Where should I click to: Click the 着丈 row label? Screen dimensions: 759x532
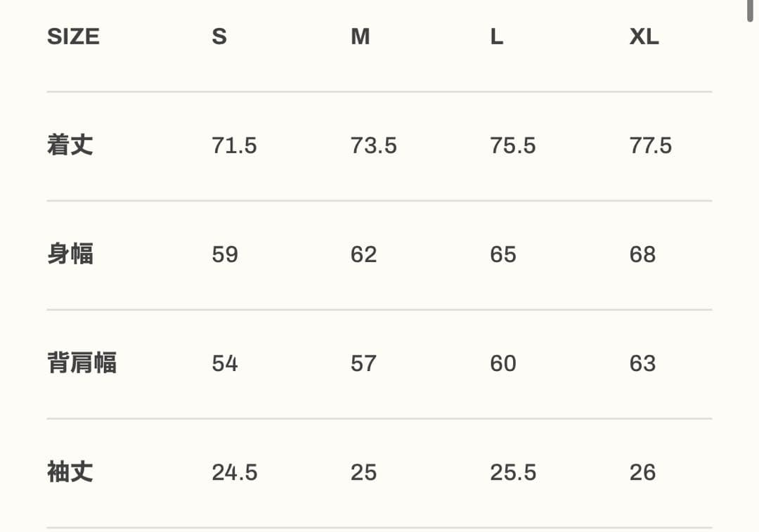click(x=70, y=145)
